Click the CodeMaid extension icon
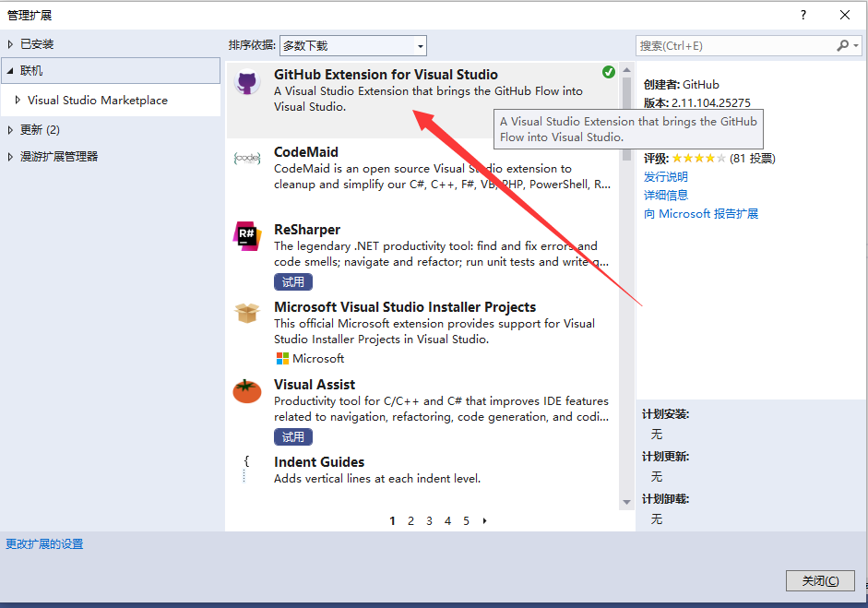Viewport: 868px width, 608px height. (247, 158)
